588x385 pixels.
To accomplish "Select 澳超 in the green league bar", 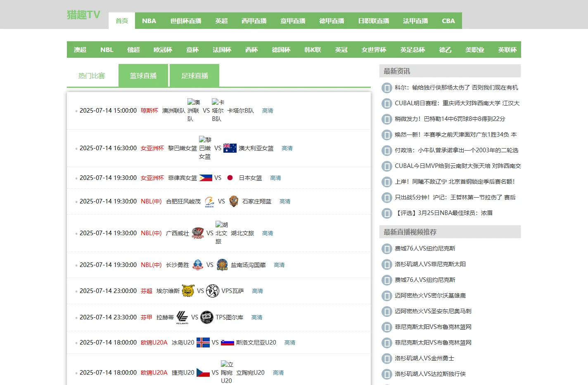I will tap(80, 50).
